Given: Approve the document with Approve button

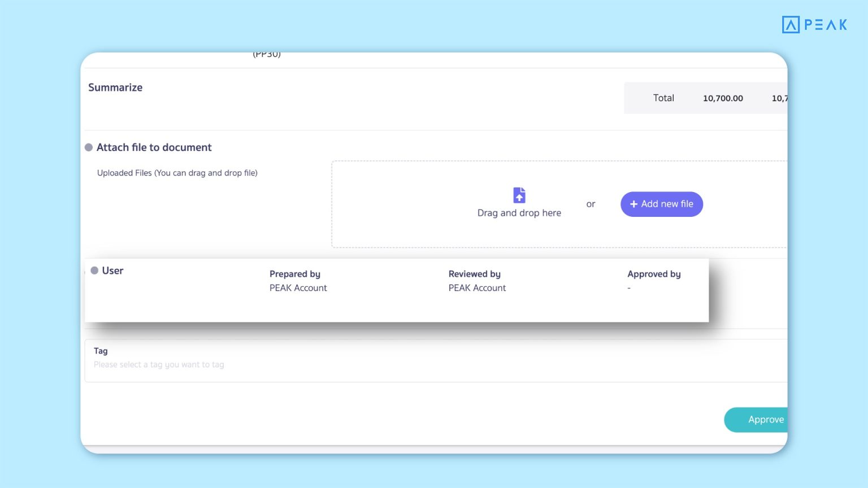Looking at the screenshot, I should click(x=757, y=420).
